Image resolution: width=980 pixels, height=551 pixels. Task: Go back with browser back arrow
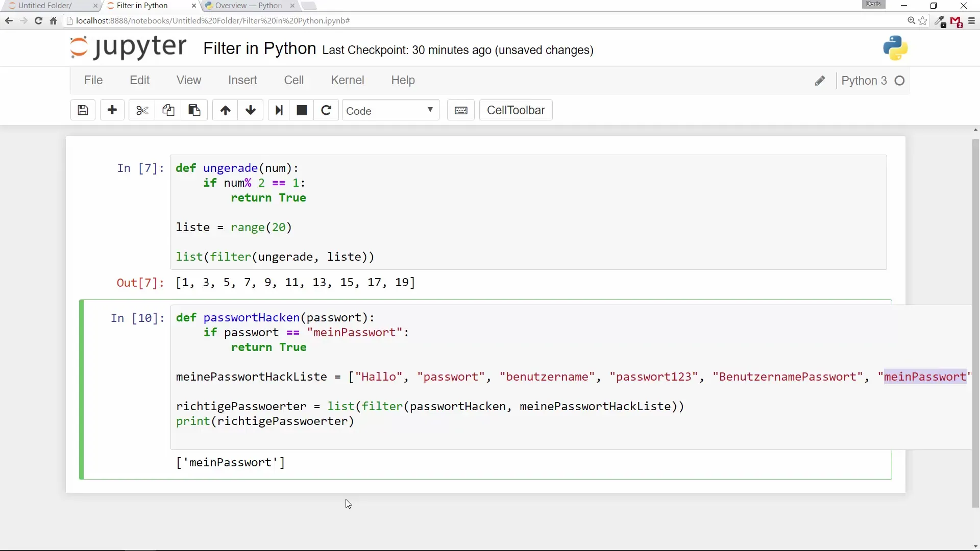(x=9, y=21)
